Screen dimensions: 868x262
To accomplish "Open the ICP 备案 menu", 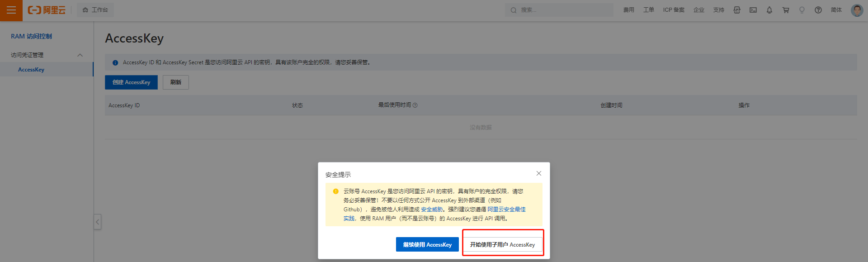I will (x=674, y=10).
